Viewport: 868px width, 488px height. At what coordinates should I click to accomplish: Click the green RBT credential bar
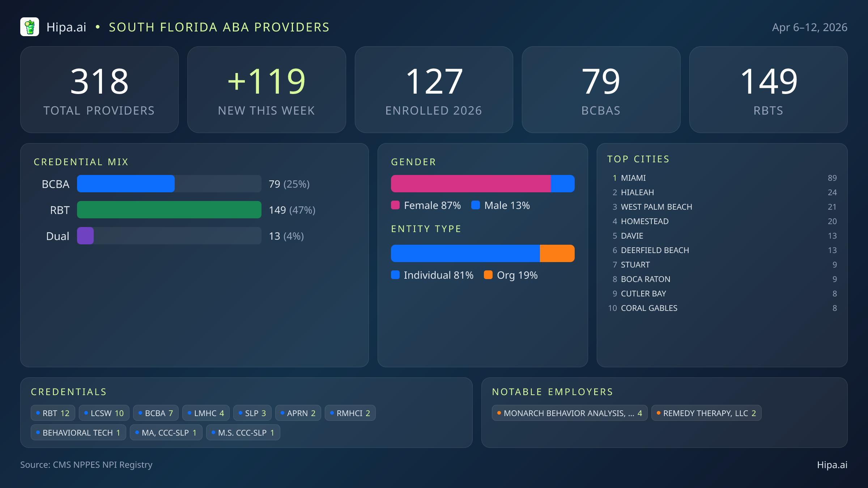(x=169, y=210)
